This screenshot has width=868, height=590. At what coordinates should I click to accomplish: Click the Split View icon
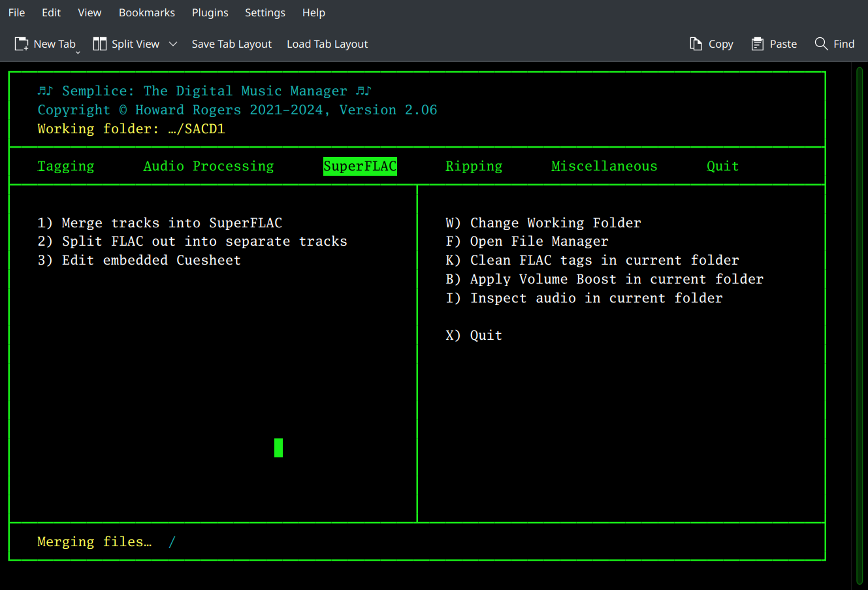100,44
